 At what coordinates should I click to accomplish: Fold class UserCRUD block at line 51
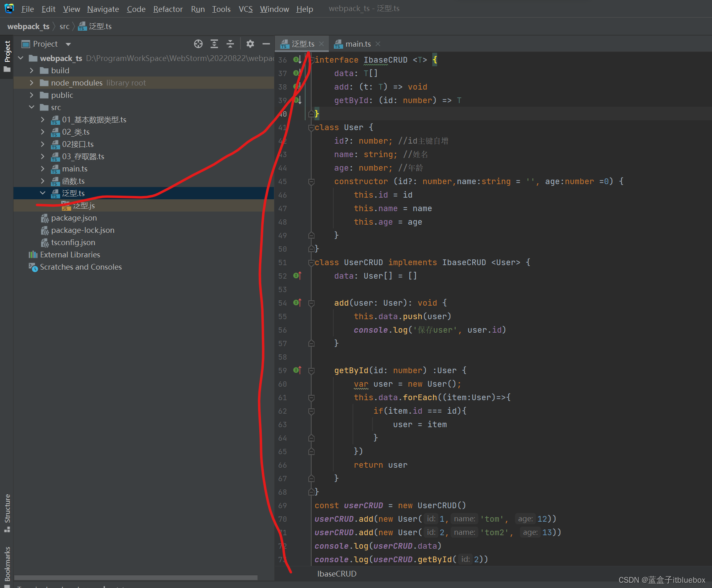[311, 263]
